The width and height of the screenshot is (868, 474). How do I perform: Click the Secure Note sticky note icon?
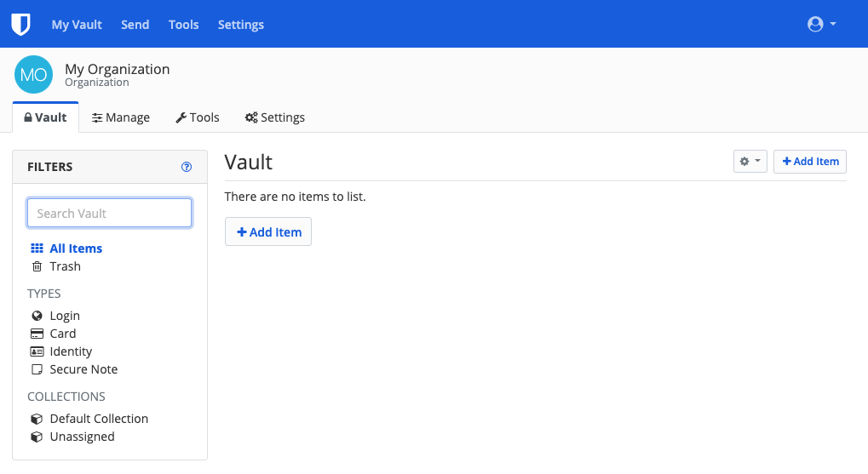click(x=37, y=369)
